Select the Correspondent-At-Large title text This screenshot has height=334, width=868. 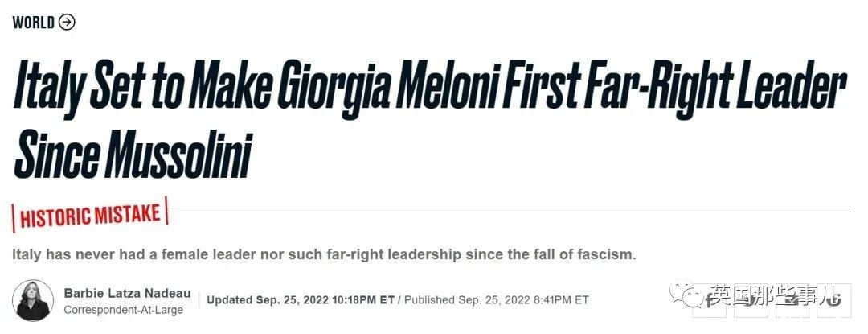click(x=124, y=310)
